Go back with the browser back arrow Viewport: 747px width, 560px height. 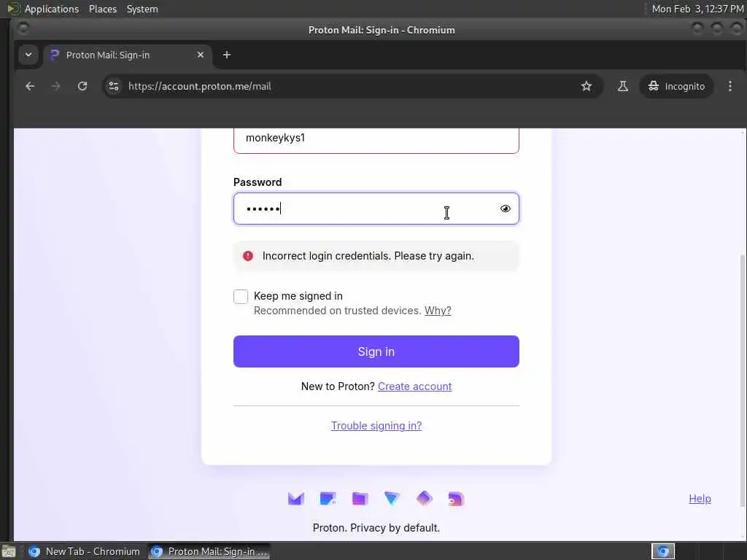click(x=30, y=86)
